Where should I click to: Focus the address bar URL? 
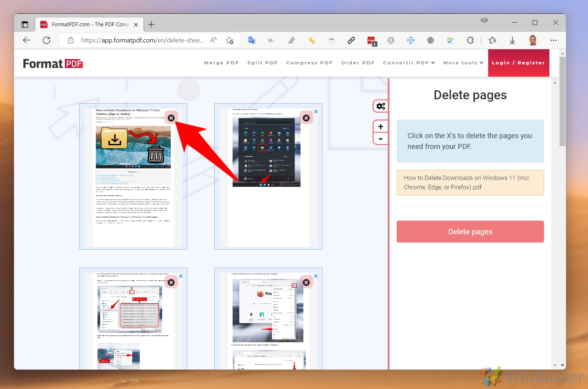[x=143, y=40]
